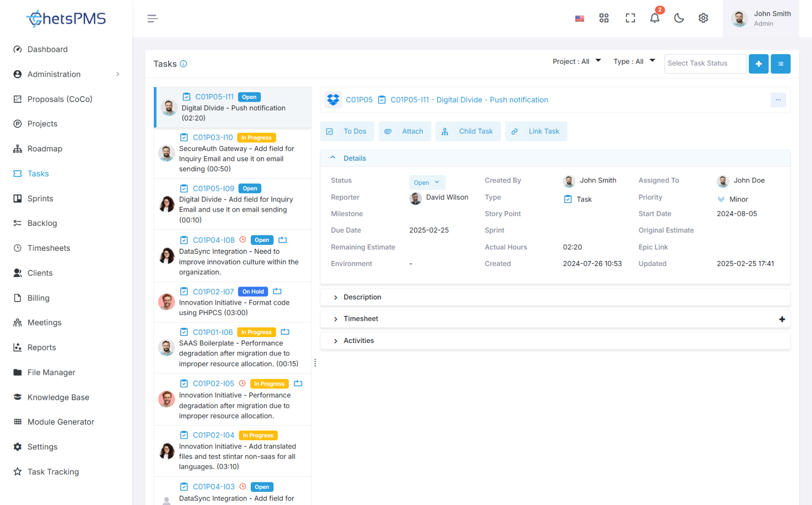Viewport: 812px width, 505px height.
Task: Open the Child Task tab
Action: click(468, 131)
